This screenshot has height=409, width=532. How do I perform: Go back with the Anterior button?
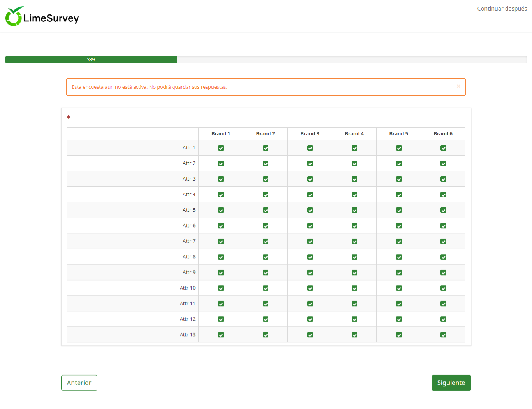click(x=79, y=383)
